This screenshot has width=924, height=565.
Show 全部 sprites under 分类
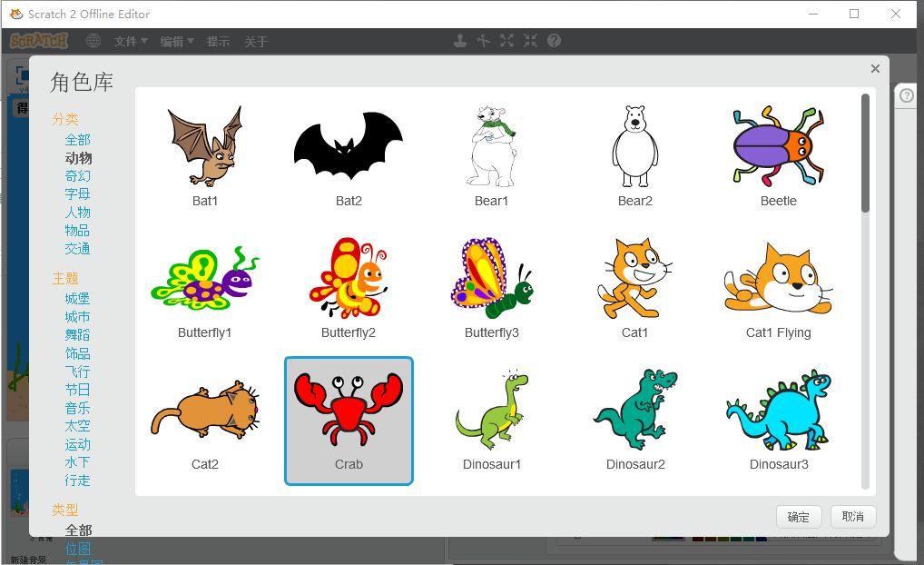[x=78, y=140]
